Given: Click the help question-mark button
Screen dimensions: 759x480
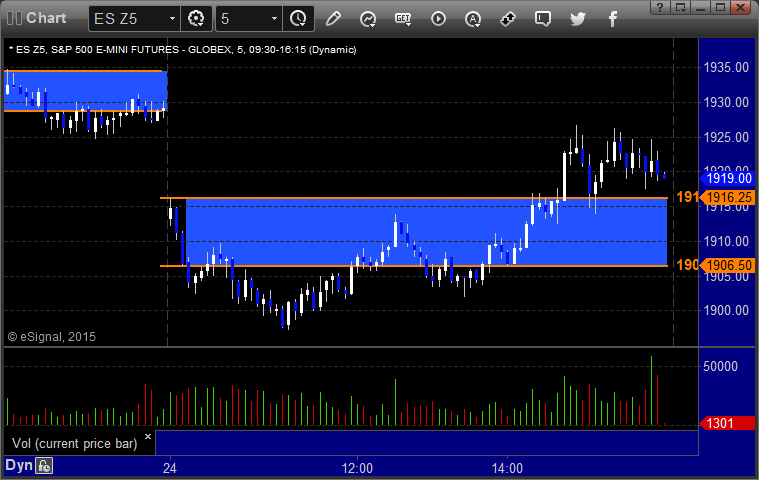Looking at the screenshot, I should (x=660, y=7).
